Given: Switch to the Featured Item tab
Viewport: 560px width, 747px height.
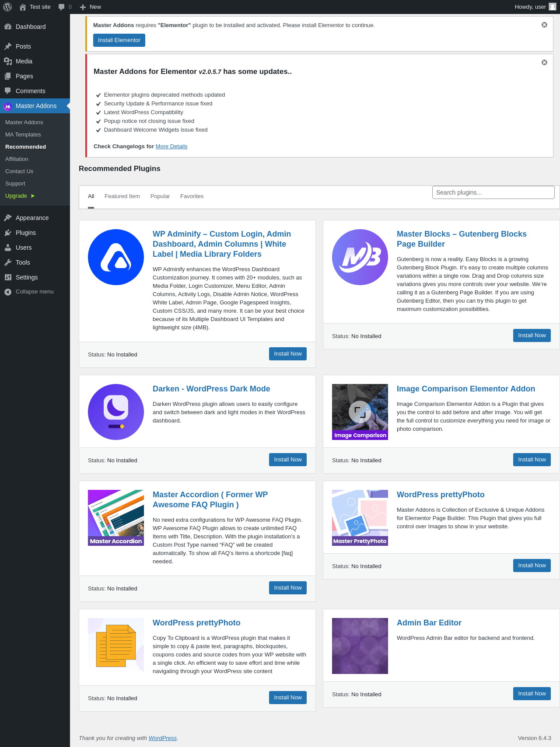Looking at the screenshot, I should click(122, 196).
